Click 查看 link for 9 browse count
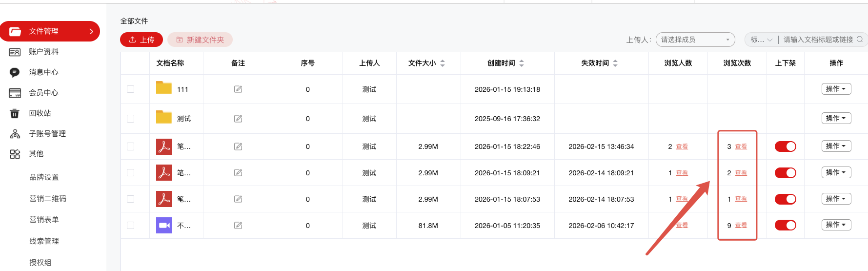This screenshot has height=271, width=868. 741,225
